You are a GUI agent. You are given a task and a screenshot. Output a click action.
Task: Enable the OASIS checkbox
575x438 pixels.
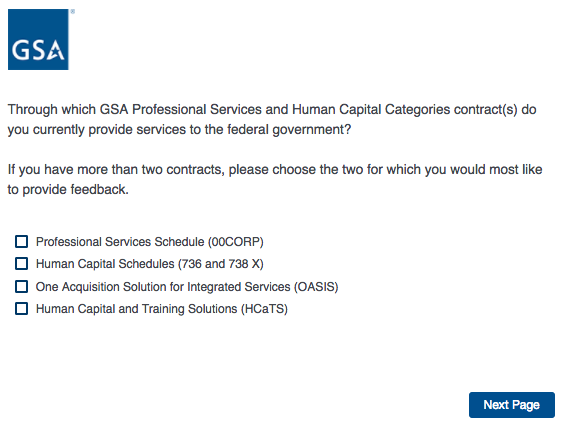coord(21,286)
